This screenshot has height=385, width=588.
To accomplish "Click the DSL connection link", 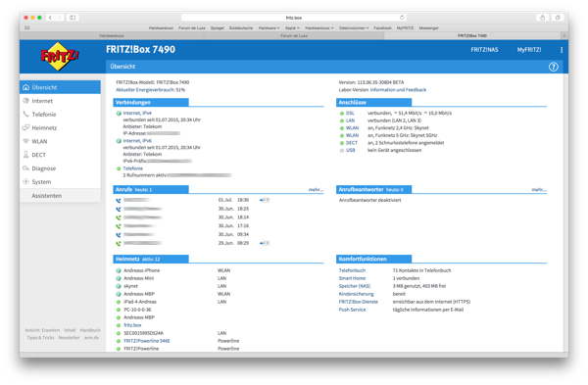I will click(x=350, y=113).
